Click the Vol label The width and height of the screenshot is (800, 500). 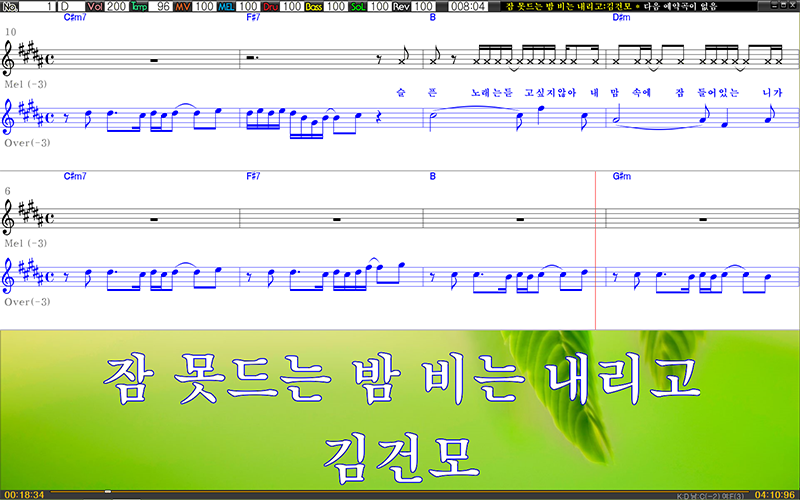95,6
